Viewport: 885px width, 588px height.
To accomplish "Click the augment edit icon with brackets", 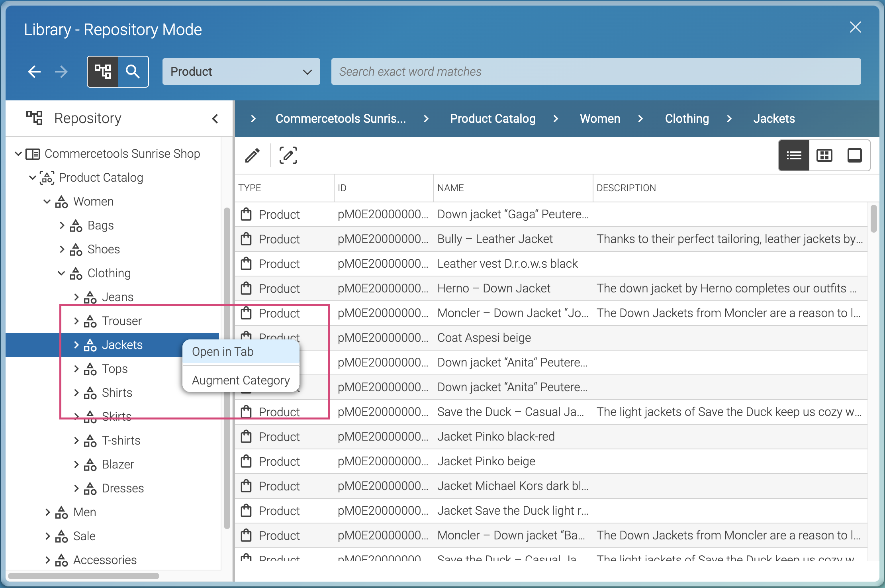I will point(288,155).
